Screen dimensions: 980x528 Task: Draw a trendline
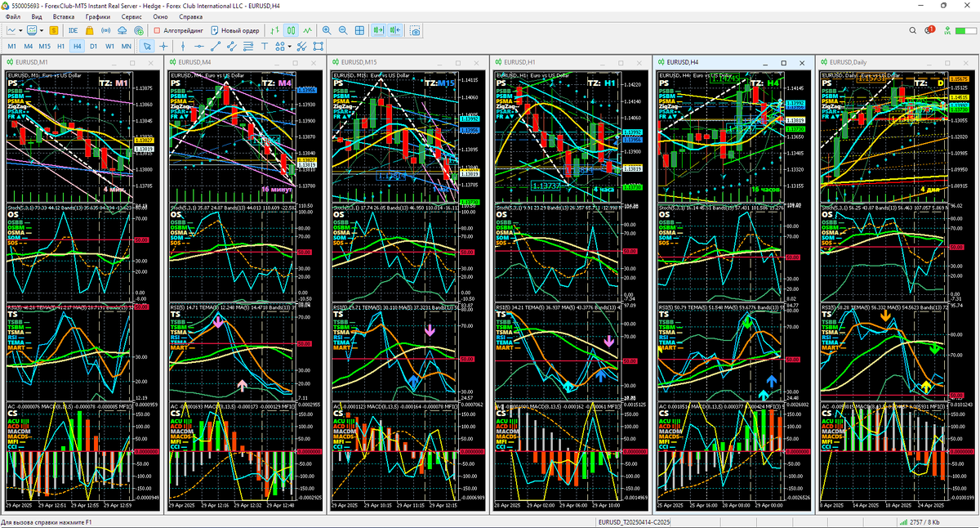tap(215, 47)
